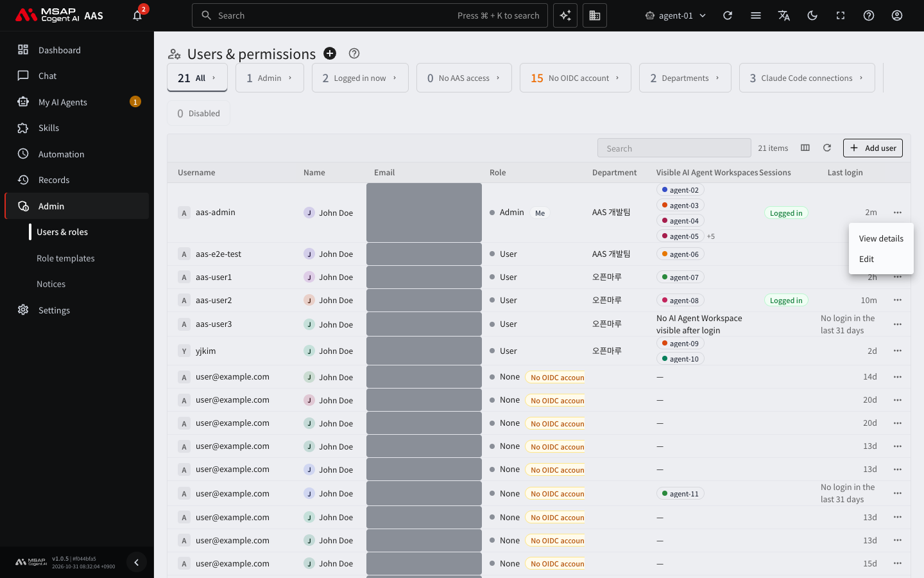Viewport: 924px width, 578px height.
Task: Select Users & roles submenu
Action: coord(62,232)
